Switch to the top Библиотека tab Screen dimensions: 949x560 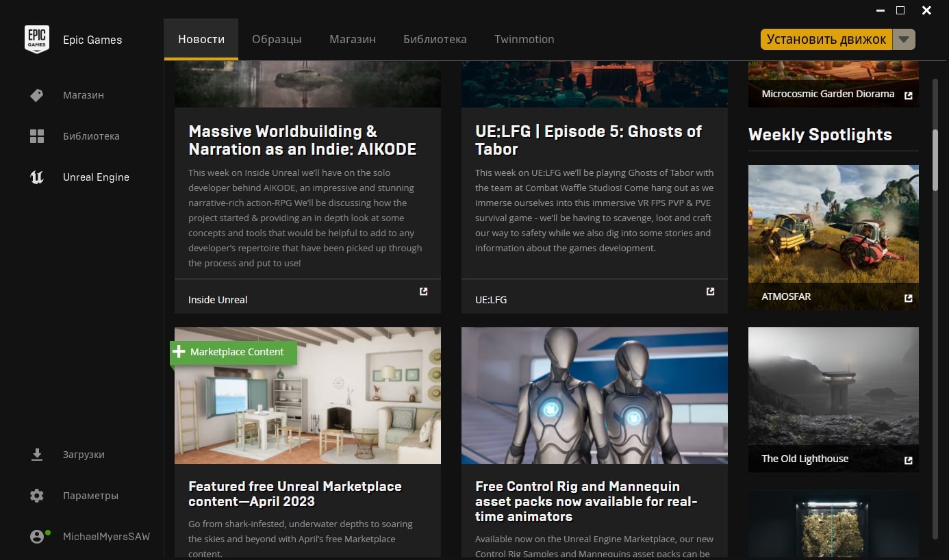pos(435,39)
